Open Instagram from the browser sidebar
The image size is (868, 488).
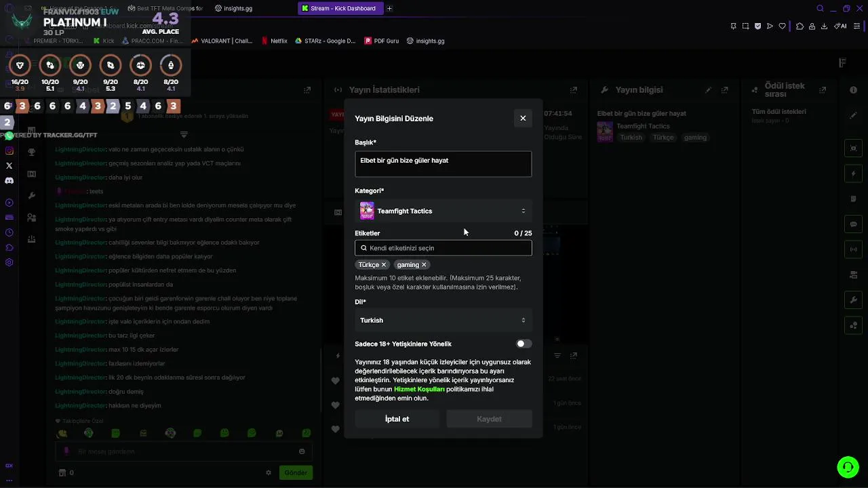click(x=9, y=150)
